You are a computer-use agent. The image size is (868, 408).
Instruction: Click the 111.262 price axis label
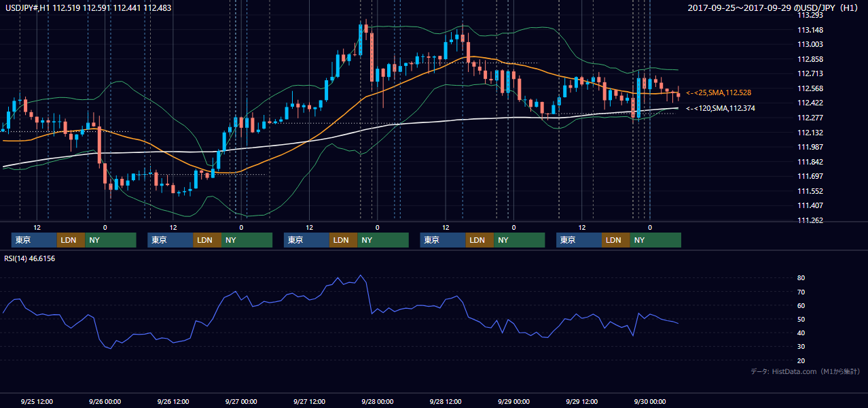[810, 220]
